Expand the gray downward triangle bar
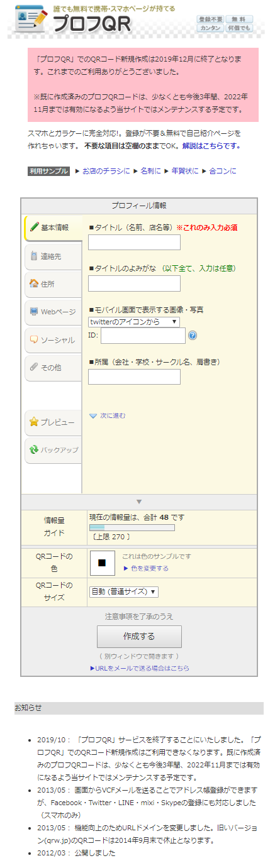The height and width of the screenshot is (868, 275). coord(139,502)
